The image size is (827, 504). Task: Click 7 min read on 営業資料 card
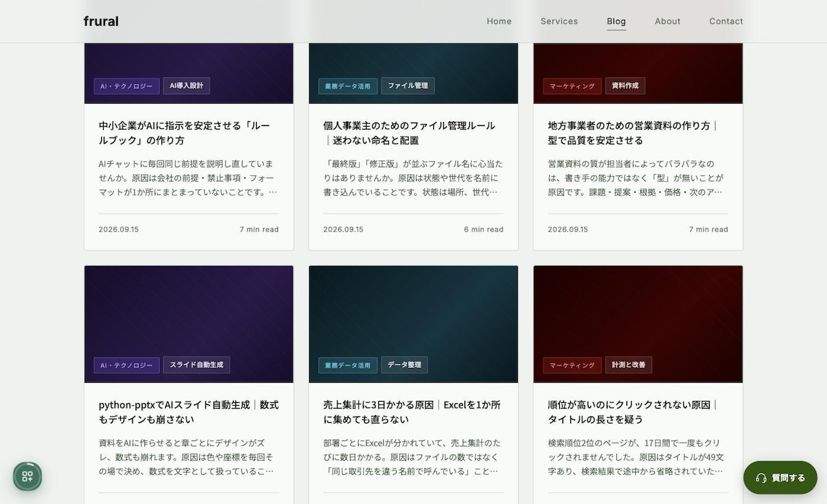coord(708,230)
